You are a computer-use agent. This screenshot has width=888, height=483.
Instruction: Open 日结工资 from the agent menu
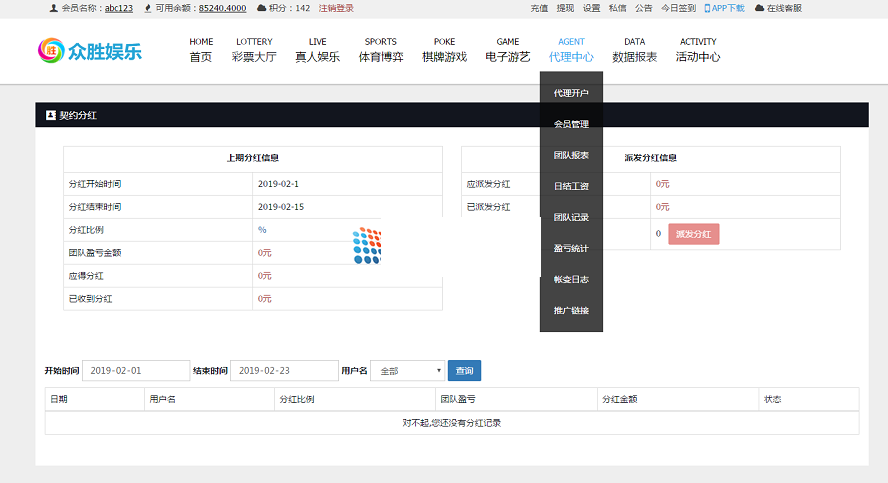point(571,186)
